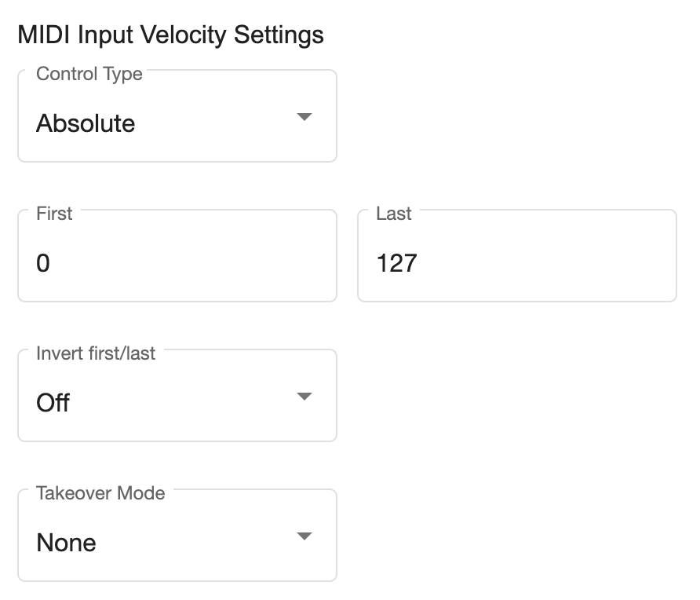
Task: Click the None value in Takeover Mode
Action: point(67,543)
